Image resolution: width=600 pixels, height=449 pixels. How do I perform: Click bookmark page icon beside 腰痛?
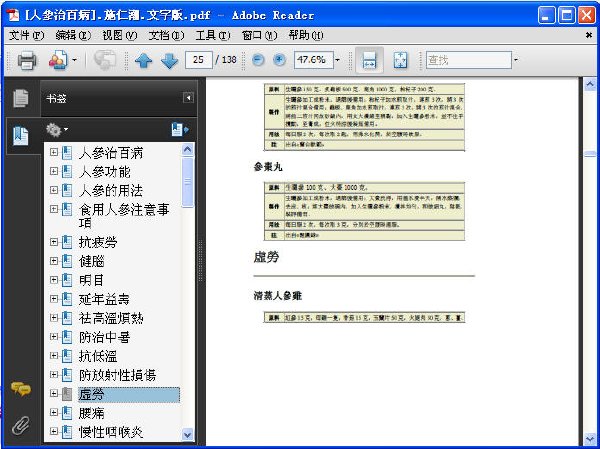(x=67, y=413)
